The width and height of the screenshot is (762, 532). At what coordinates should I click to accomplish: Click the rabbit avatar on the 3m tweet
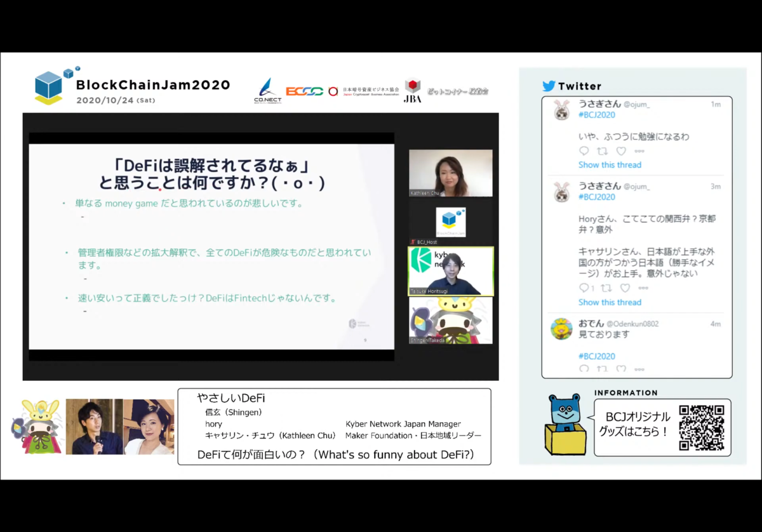point(562,192)
